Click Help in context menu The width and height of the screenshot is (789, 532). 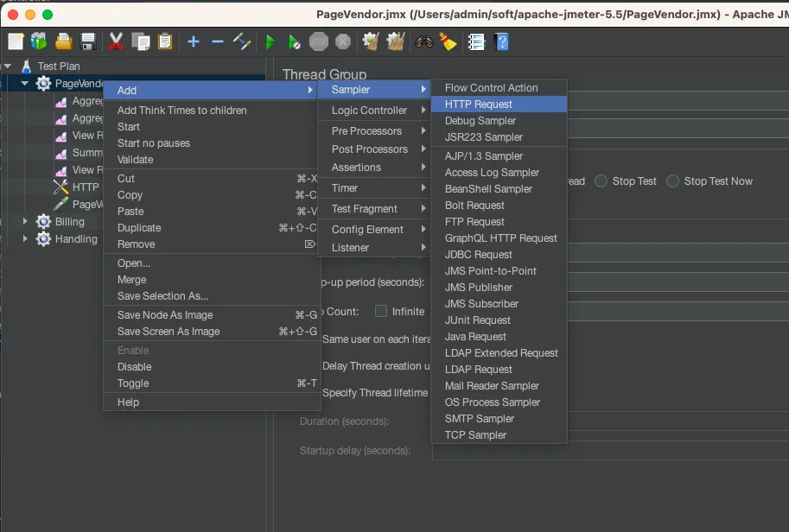[x=212, y=402]
